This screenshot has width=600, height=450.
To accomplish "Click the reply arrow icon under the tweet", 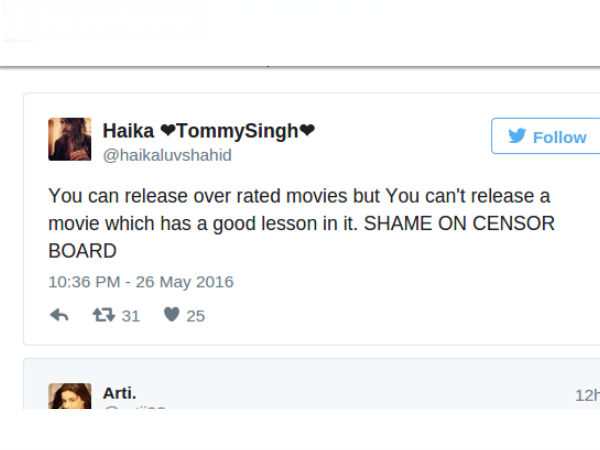I will click(x=59, y=315).
